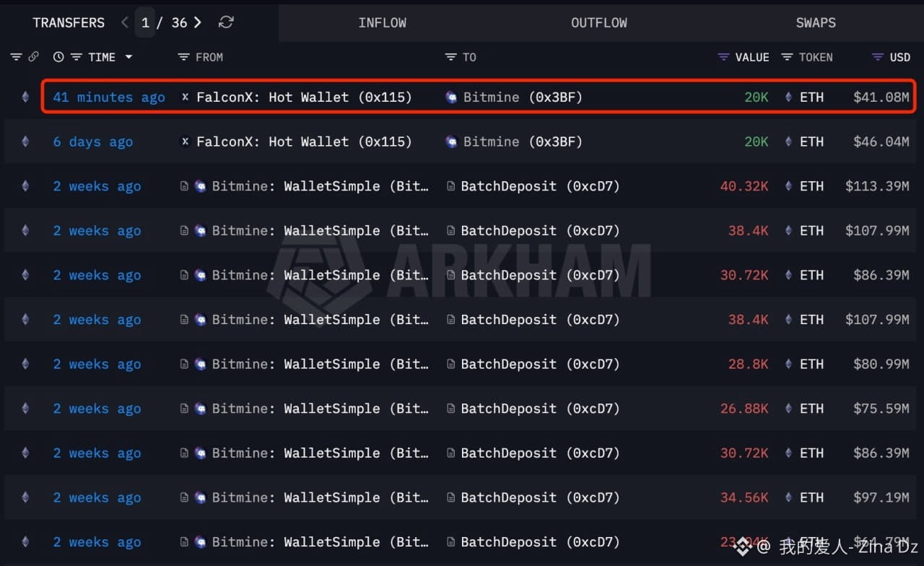Select the 34.56K value
The width and height of the screenshot is (924, 566).
744,497
